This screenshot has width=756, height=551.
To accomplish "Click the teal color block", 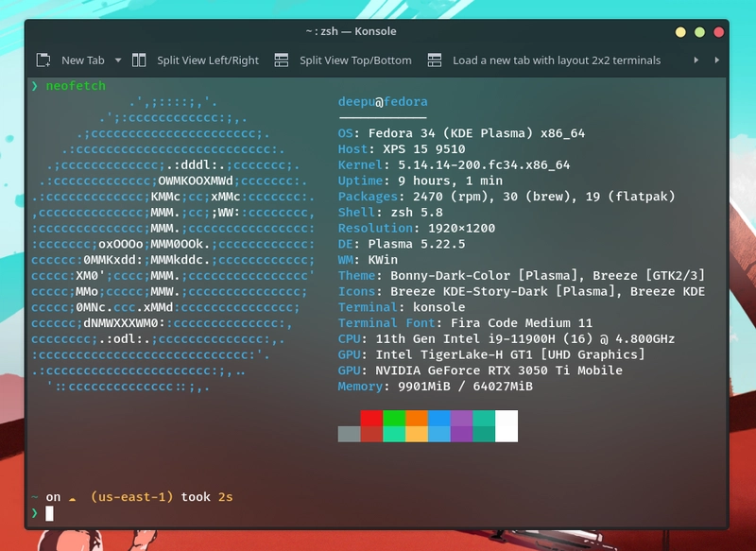I will tap(484, 418).
